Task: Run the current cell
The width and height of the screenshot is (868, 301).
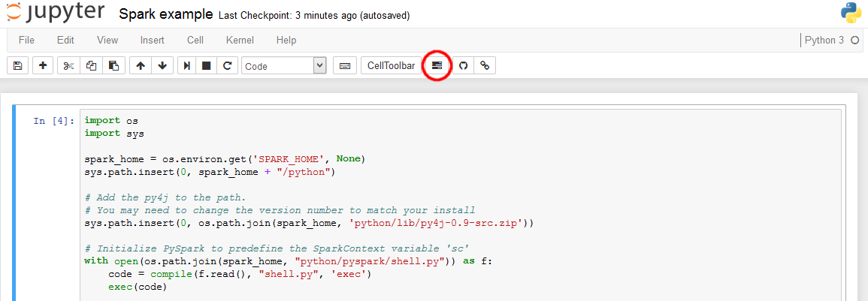Action: point(187,66)
